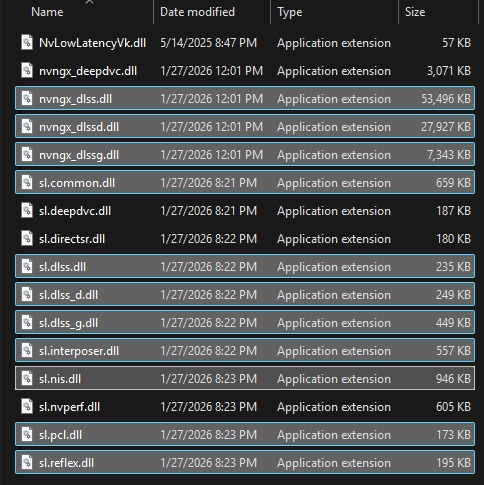
Task: Select the file name sl.dlss_g.dll
Action: coord(68,323)
